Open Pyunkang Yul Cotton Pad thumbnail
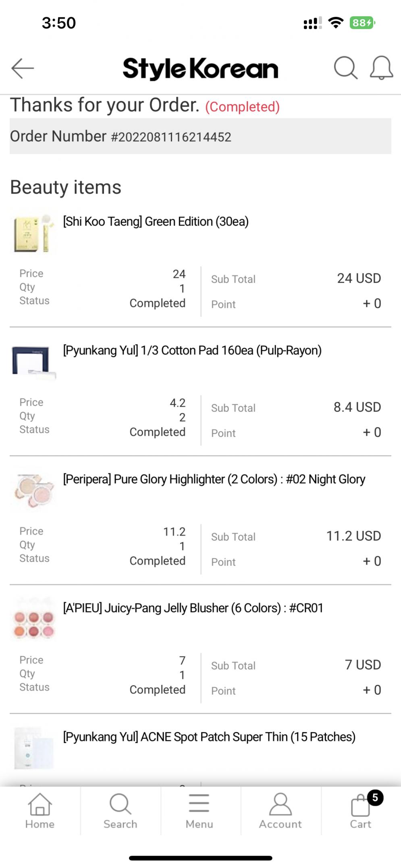 pyautogui.click(x=34, y=361)
